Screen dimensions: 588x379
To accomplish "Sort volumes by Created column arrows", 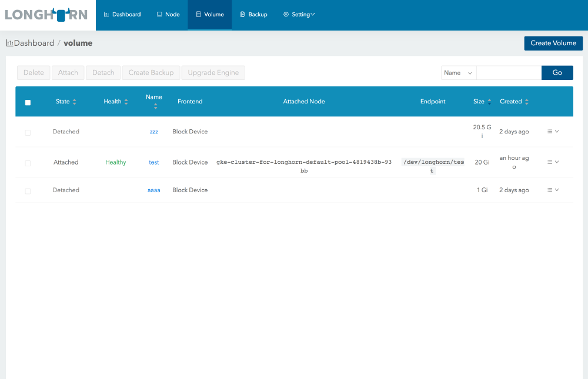I will (526, 102).
